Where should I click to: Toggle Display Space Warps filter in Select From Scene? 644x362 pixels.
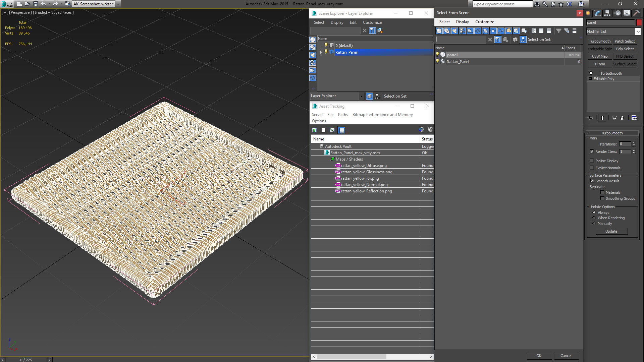click(478, 31)
